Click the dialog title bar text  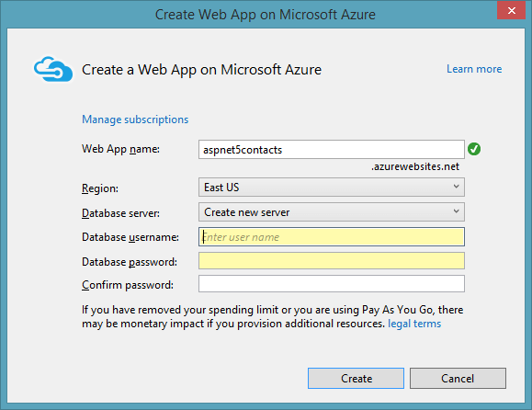pyautogui.click(x=266, y=15)
